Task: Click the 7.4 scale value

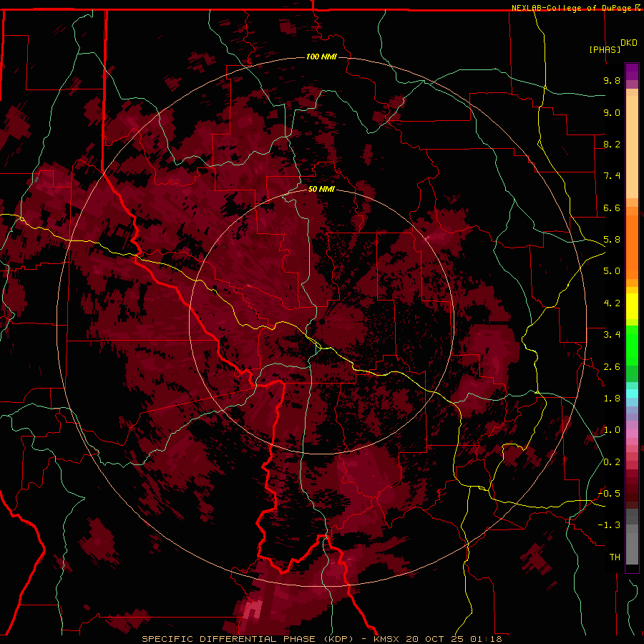Action: pyautogui.click(x=612, y=176)
